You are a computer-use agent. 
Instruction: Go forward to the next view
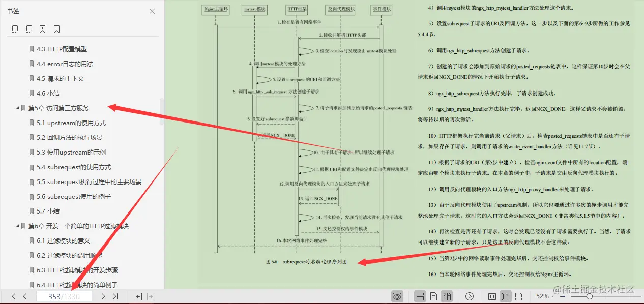[151, 296]
